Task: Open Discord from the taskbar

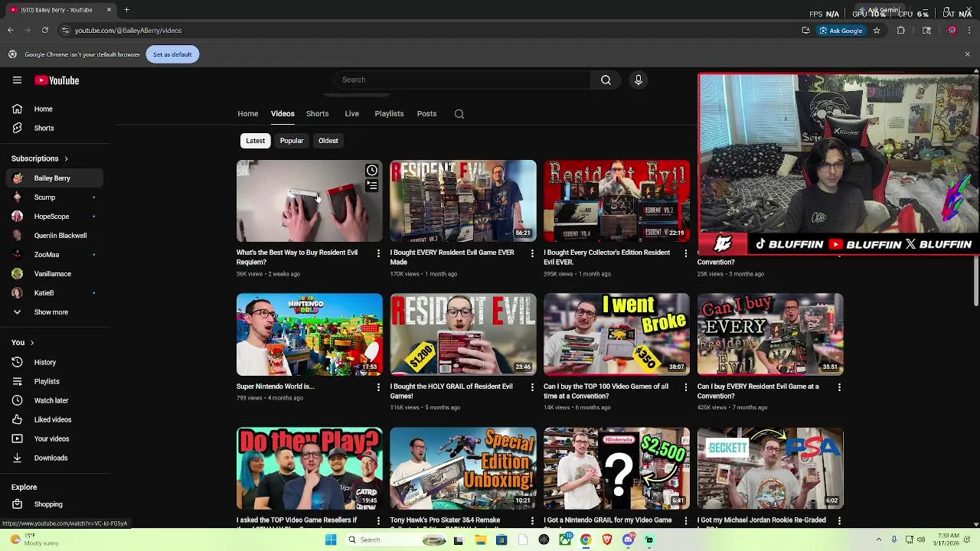Action: click(629, 540)
